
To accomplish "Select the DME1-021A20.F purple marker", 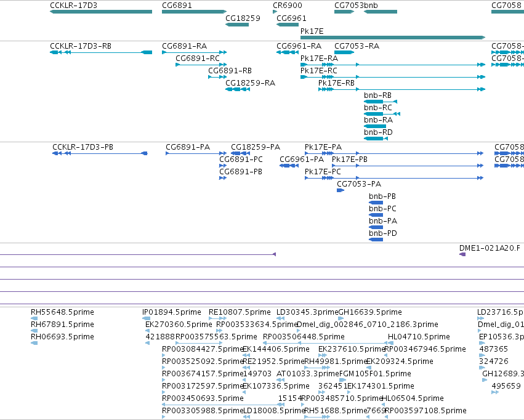I will pos(462,254).
